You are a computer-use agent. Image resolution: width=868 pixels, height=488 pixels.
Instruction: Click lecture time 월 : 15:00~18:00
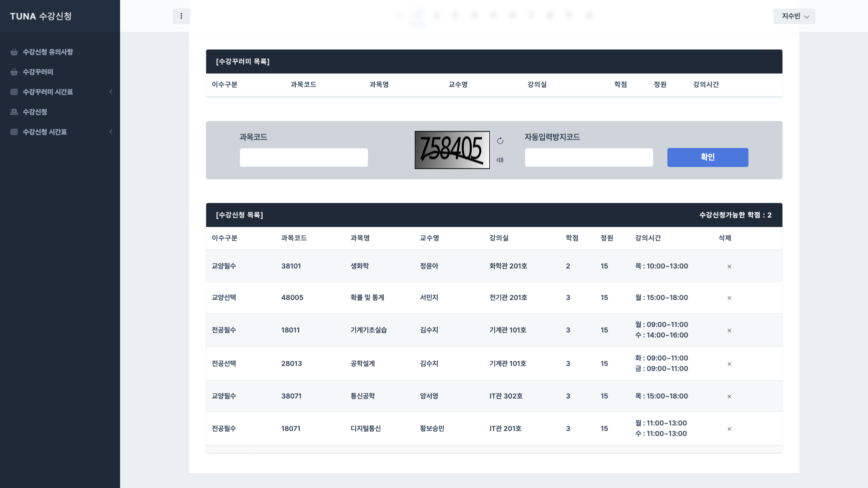[x=661, y=297]
